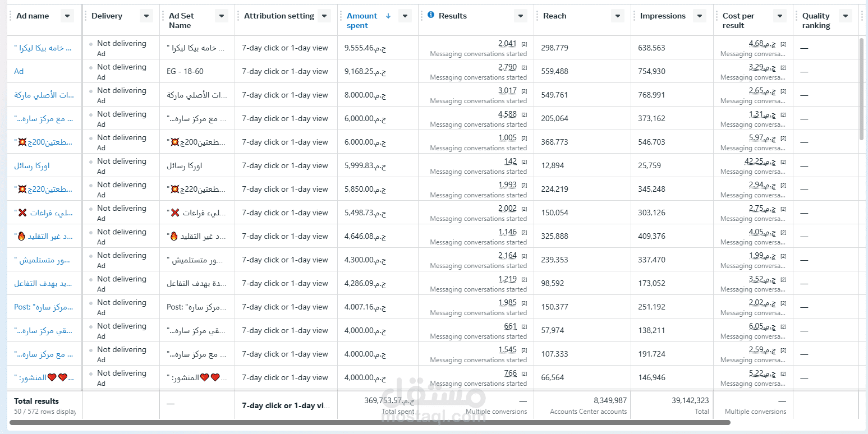Click footnote marker next to 1,146 results
The image size is (868, 434).
[x=524, y=232]
